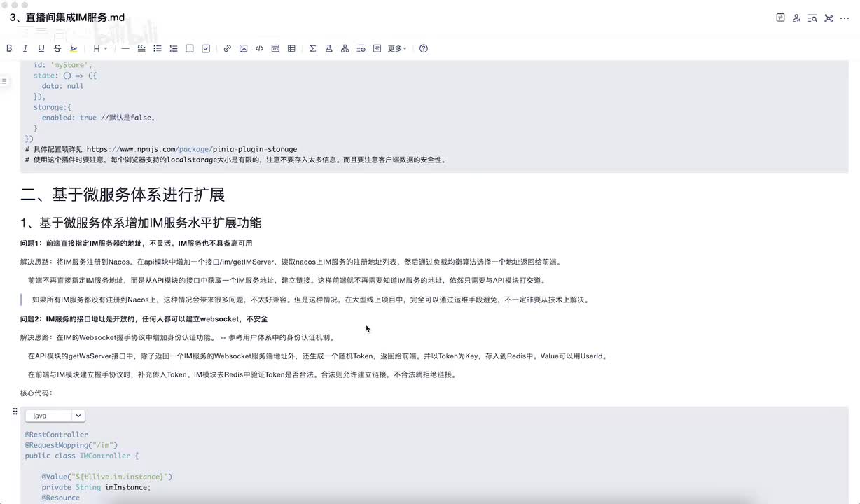This screenshot has height=504, width=860.
Task: Click heading 1、基于微服务体系增加IM服务水平扩展功能
Action: pyautogui.click(x=141, y=223)
